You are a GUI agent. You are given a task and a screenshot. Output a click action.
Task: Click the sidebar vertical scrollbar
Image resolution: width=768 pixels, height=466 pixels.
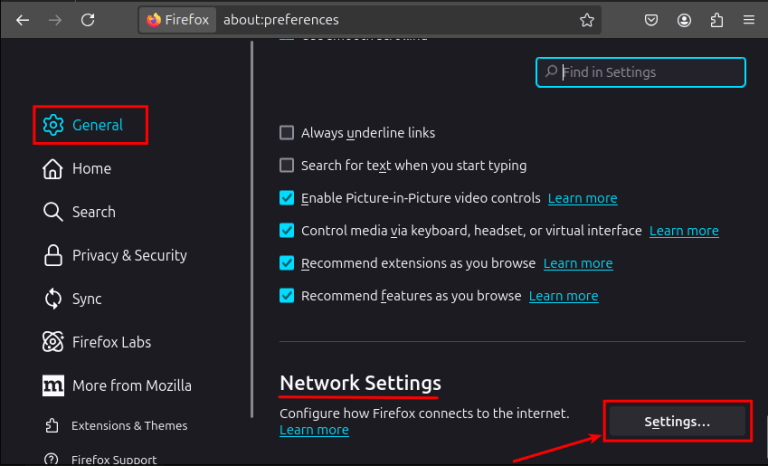point(252,229)
